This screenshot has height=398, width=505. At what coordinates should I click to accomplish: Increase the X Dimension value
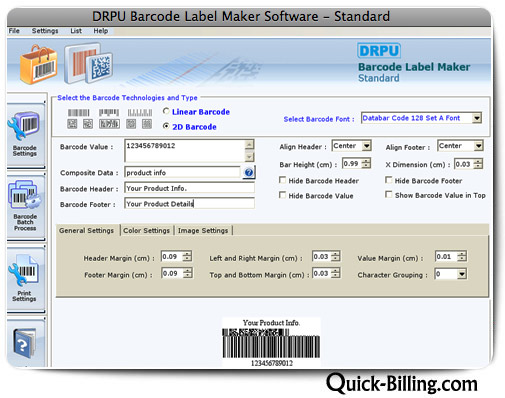[478, 161]
